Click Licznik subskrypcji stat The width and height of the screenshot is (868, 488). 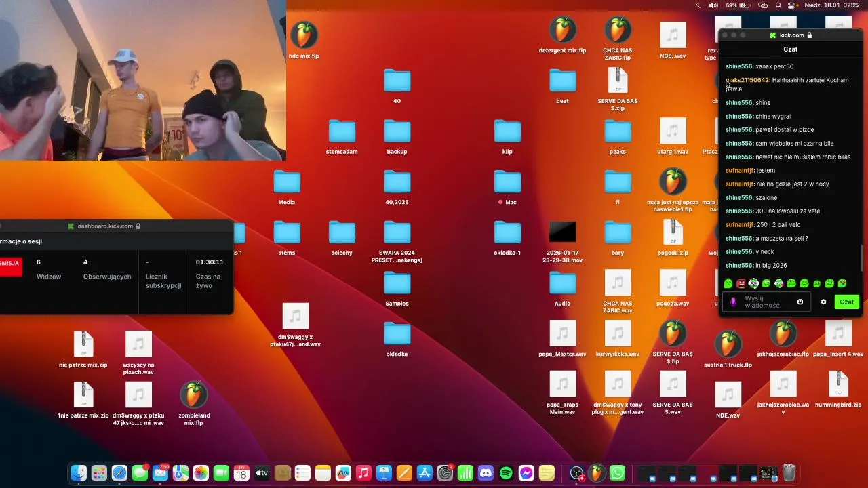(x=163, y=273)
